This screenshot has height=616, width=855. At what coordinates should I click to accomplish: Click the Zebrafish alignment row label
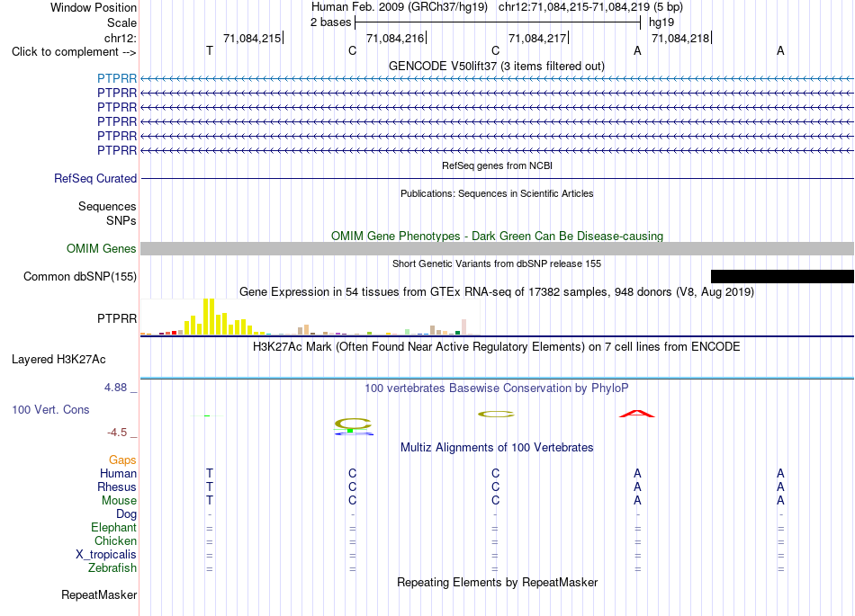pos(112,568)
